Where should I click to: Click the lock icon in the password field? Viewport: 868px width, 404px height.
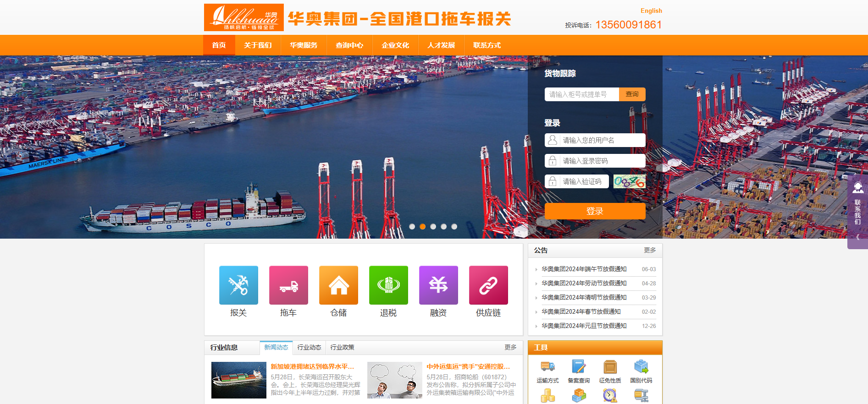[553, 161]
